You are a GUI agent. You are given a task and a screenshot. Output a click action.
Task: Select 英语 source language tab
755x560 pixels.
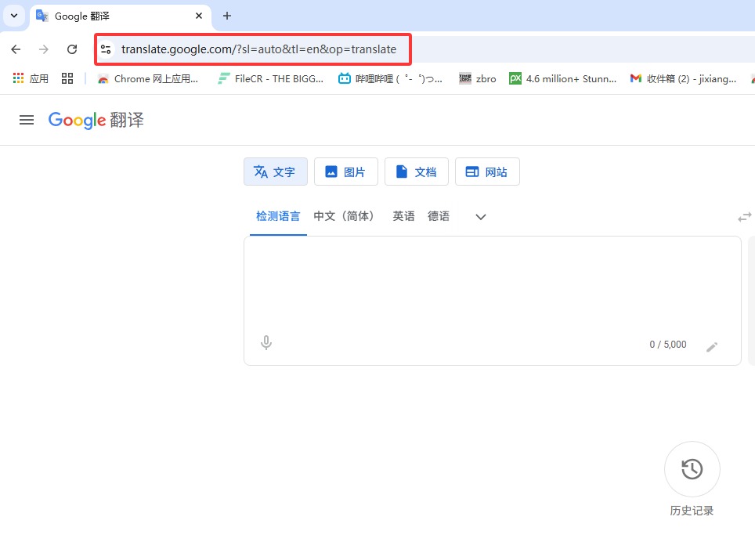403,216
